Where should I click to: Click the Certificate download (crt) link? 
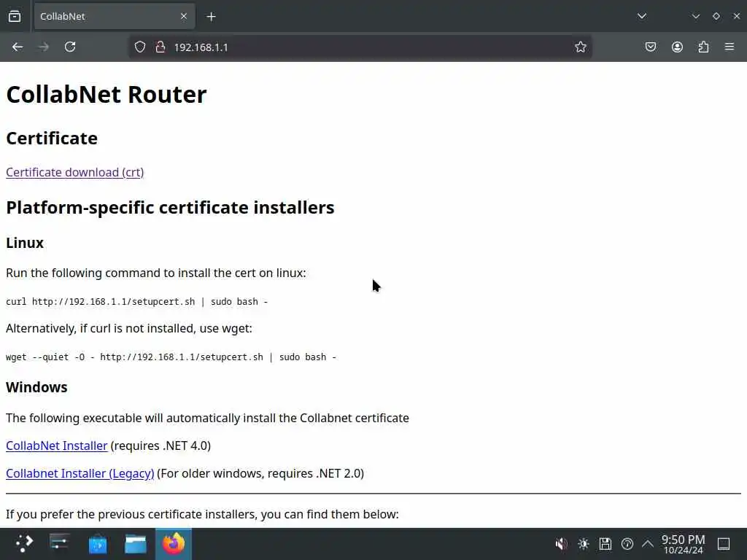coord(75,172)
